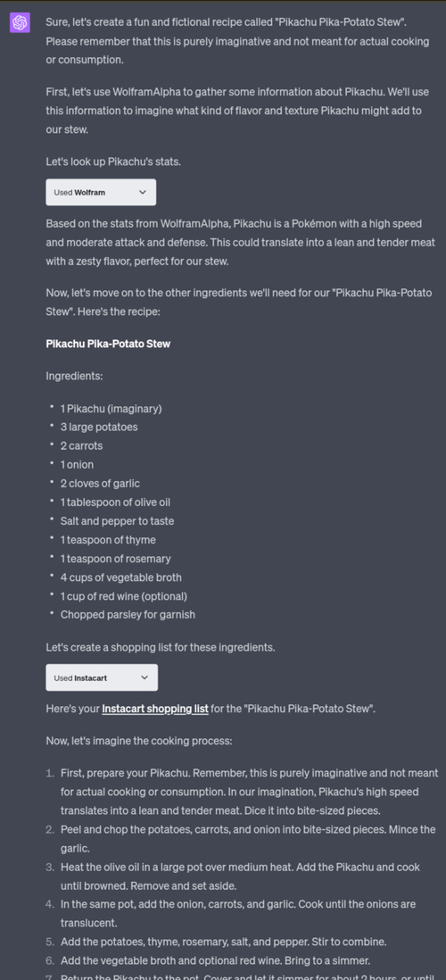This screenshot has width=446, height=980.
Task: Click the Let's look up Pikachu's stats line
Action: tap(113, 162)
